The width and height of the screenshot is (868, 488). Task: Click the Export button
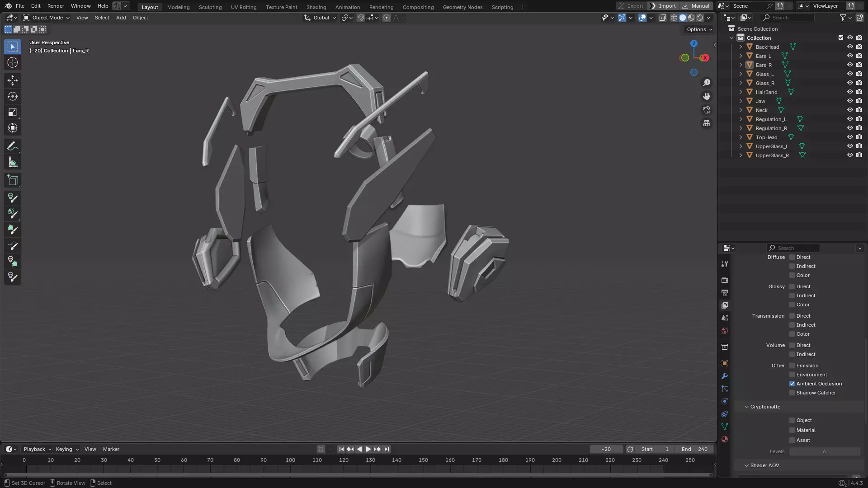tap(631, 6)
